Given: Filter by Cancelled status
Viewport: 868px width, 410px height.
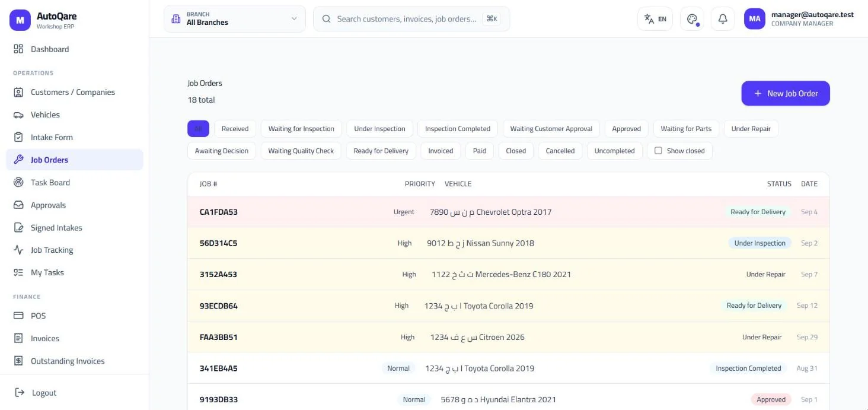Looking at the screenshot, I should coord(560,151).
